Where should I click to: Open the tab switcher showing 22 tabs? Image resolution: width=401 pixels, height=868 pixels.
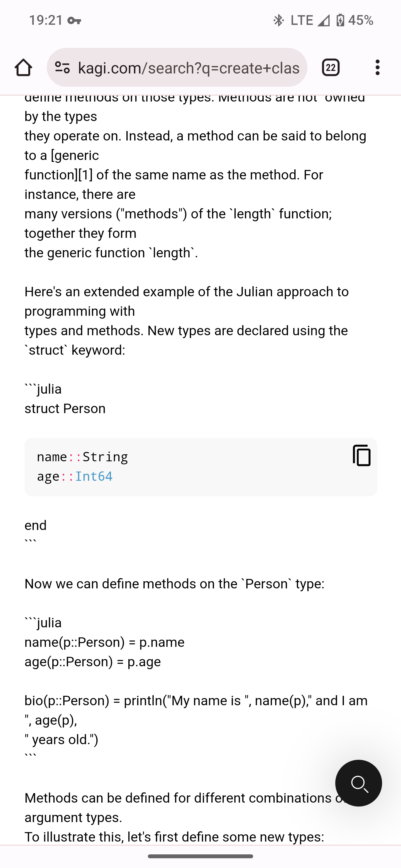coord(331,67)
